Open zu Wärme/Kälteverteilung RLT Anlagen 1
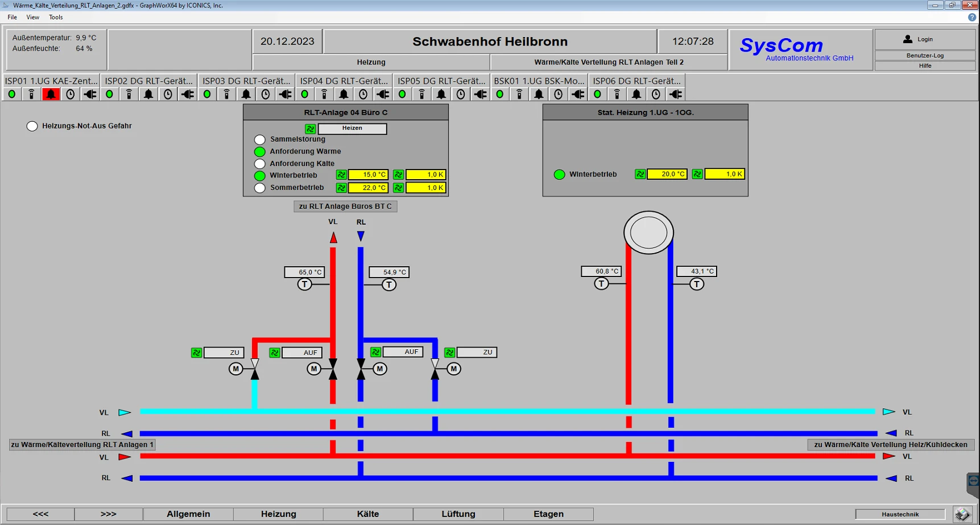This screenshot has width=980, height=525. click(x=81, y=444)
